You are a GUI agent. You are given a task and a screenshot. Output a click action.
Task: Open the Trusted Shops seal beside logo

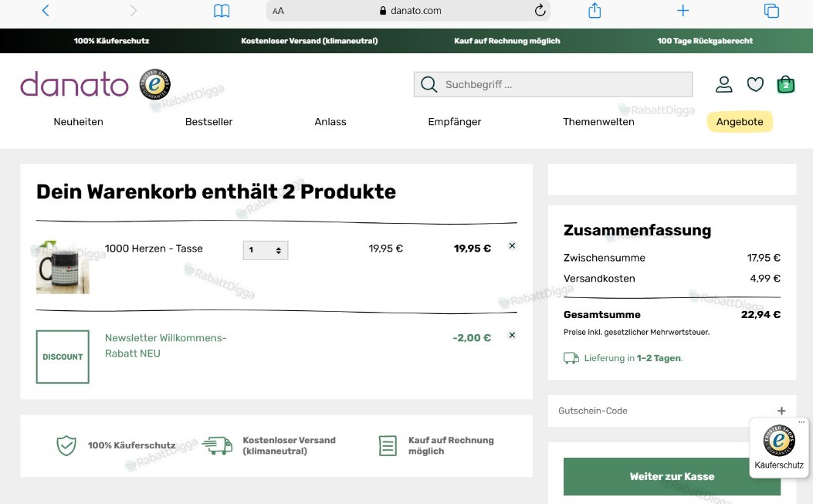point(154,84)
